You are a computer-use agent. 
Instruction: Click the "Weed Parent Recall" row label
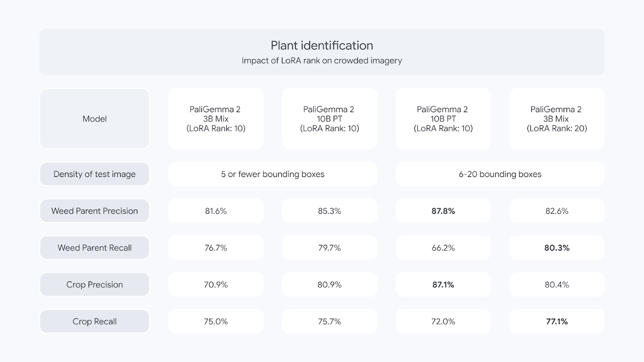pyautogui.click(x=94, y=248)
